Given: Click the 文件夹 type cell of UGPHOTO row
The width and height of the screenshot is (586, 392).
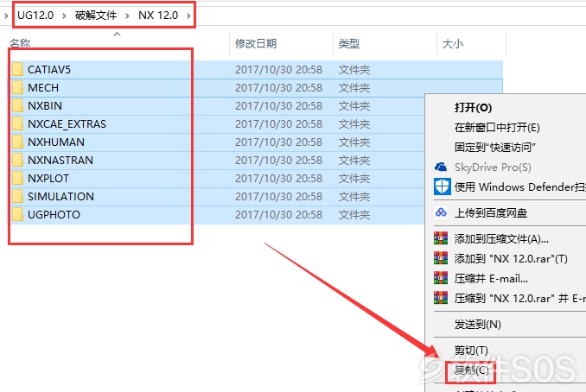Looking at the screenshot, I should tap(354, 215).
